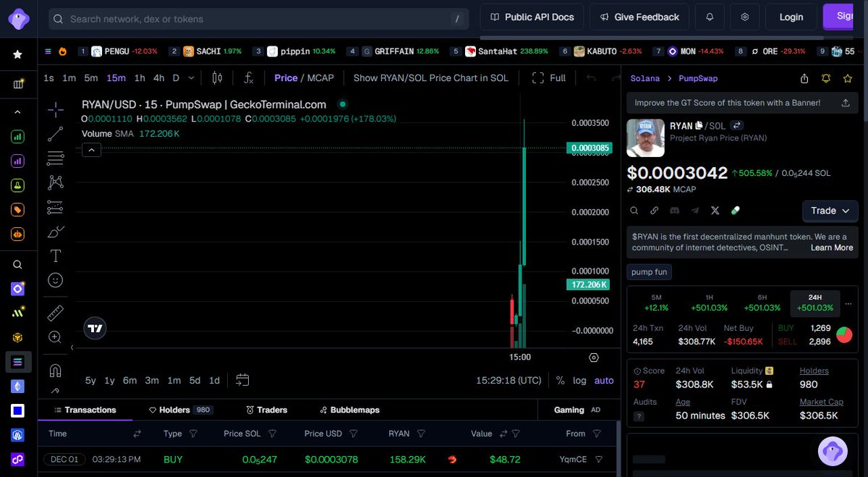Click the Login button

click(791, 17)
